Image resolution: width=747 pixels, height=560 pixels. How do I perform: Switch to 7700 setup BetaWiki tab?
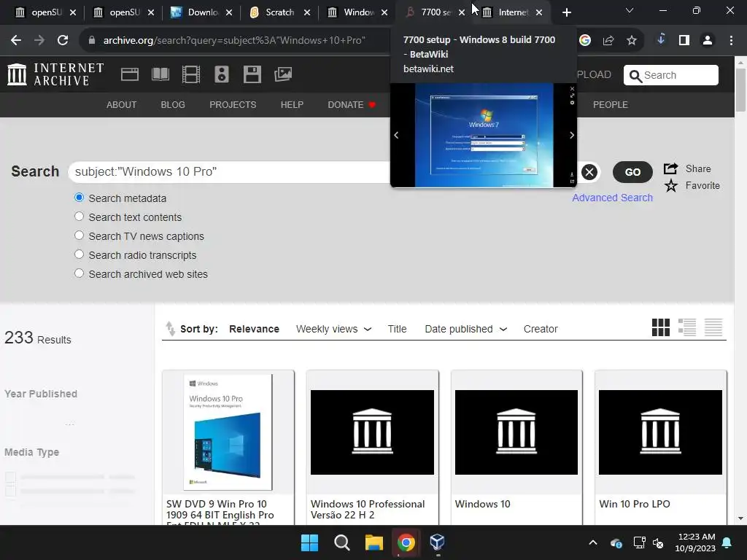click(x=436, y=12)
